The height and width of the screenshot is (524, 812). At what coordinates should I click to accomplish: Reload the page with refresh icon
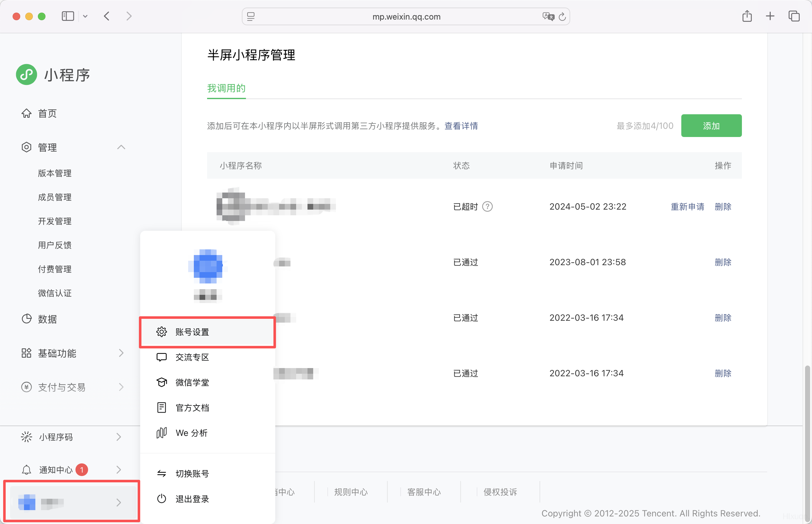pos(562,16)
